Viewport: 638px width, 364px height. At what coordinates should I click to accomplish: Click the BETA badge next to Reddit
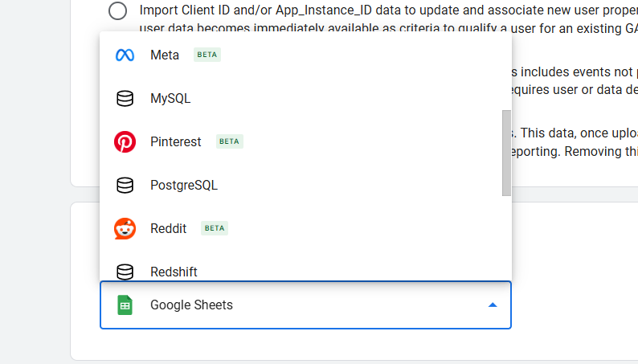coord(215,228)
